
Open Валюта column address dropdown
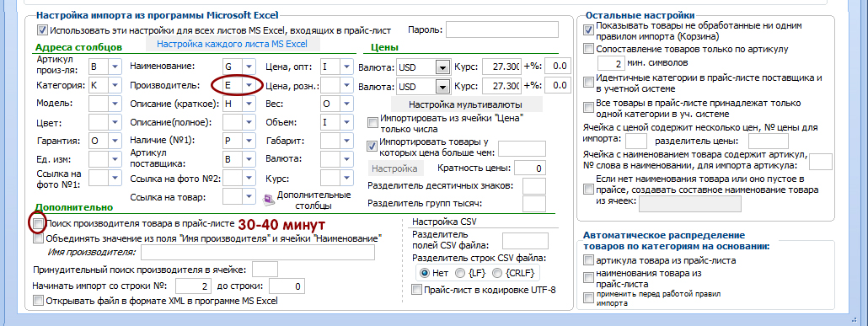(x=346, y=159)
